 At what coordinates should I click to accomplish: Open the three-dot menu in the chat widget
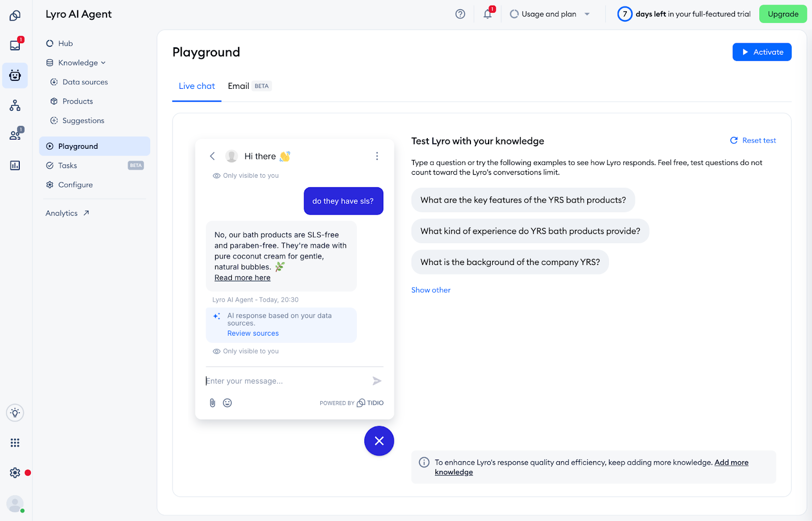click(377, 156)
